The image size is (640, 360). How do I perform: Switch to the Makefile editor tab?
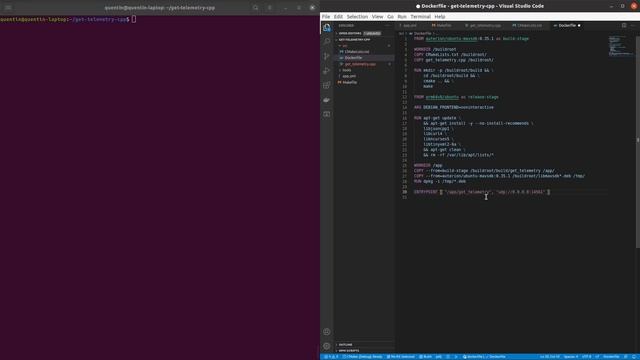(443, 25)
